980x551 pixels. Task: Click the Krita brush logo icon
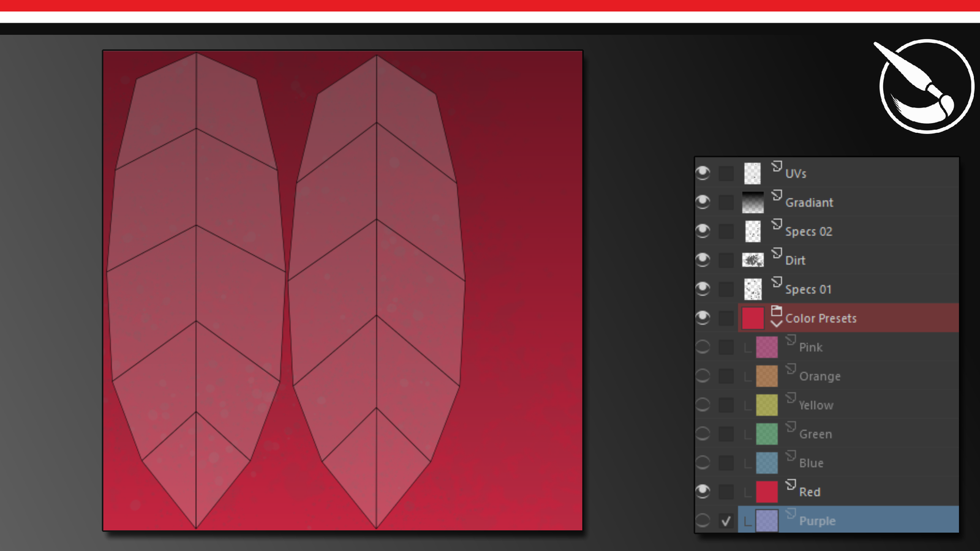point(925,86)
